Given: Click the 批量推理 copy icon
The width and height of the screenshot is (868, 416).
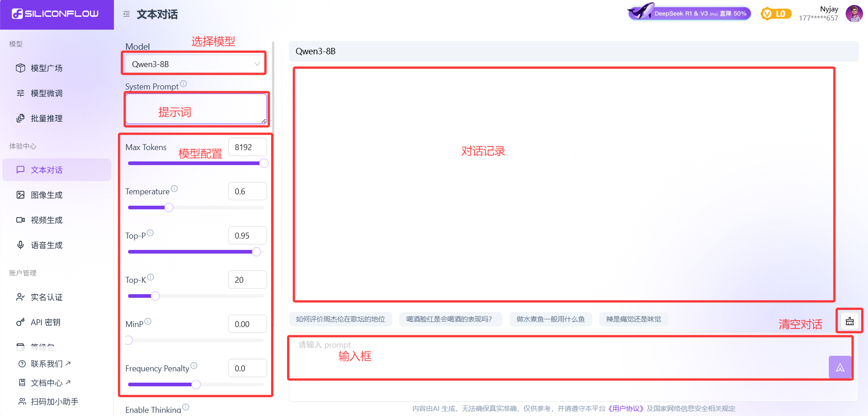Looking at the screenshot, I should (21, 118).
